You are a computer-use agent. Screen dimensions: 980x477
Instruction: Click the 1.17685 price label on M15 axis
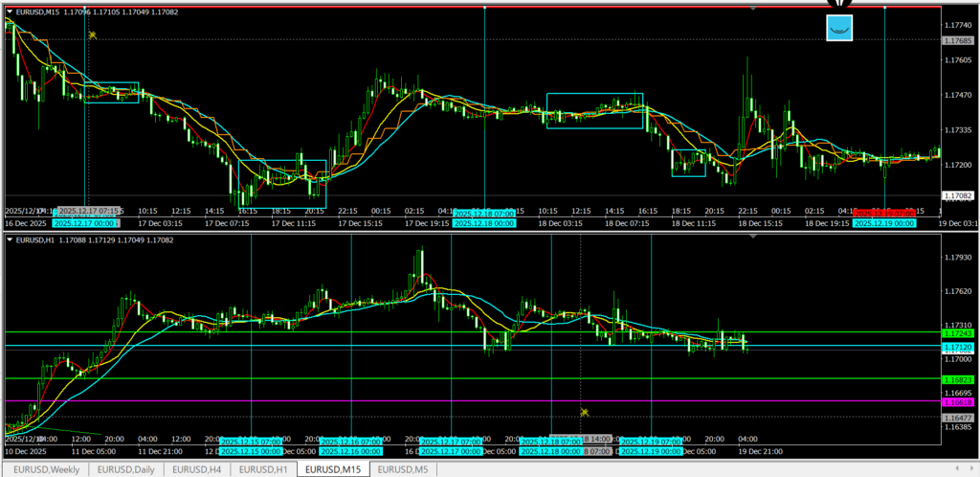[x=957, y=40]
